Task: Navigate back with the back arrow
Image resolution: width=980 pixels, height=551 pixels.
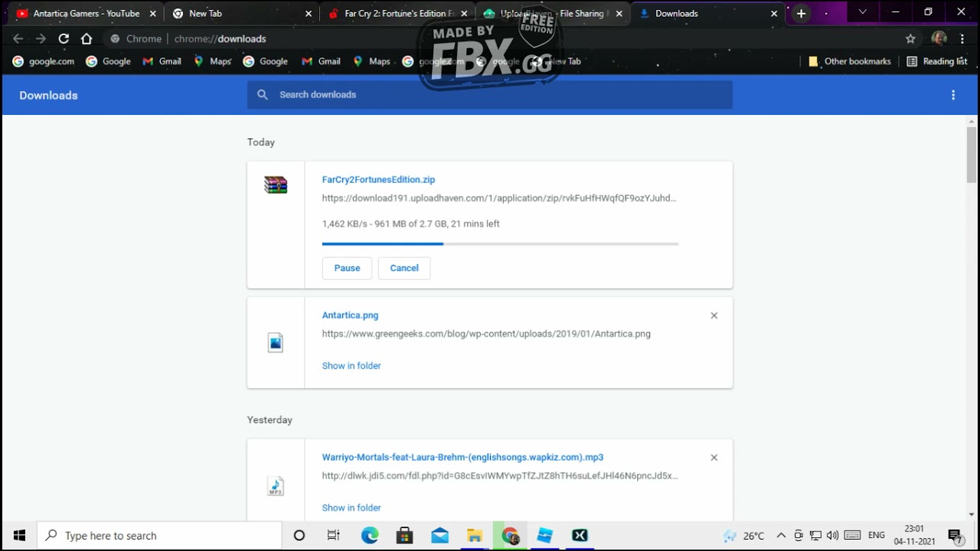Action: [x=18, y=38]
